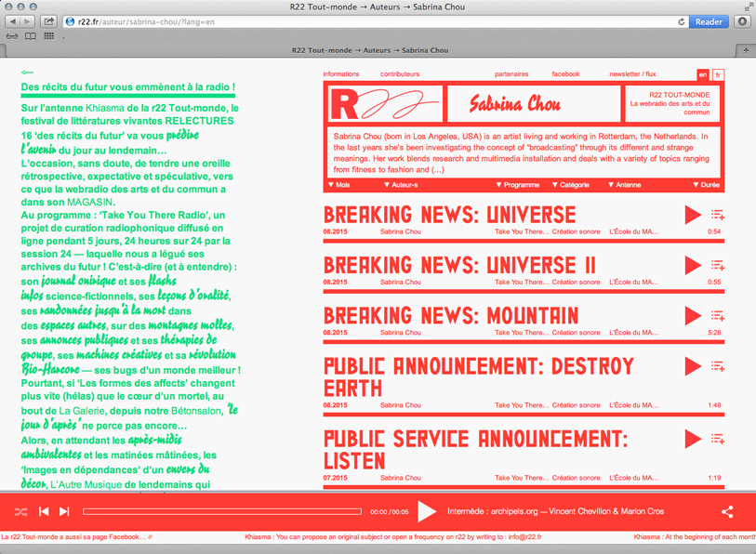Open the informations menu item
756x554 pixels.
click(341, 73)
